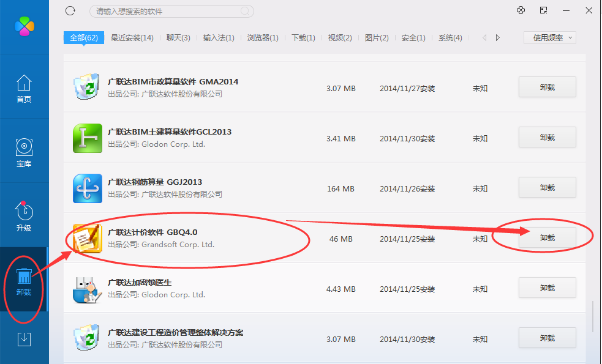Viewport: 602px width, 364px height.
Task: Click the GGJ2013 blue icon
Action: tap(88, 188)
